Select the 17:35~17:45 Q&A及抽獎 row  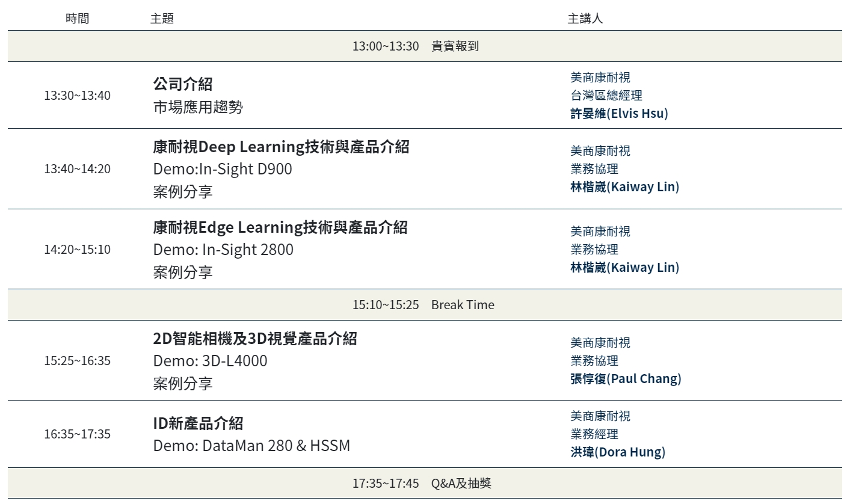pos(425,483)
